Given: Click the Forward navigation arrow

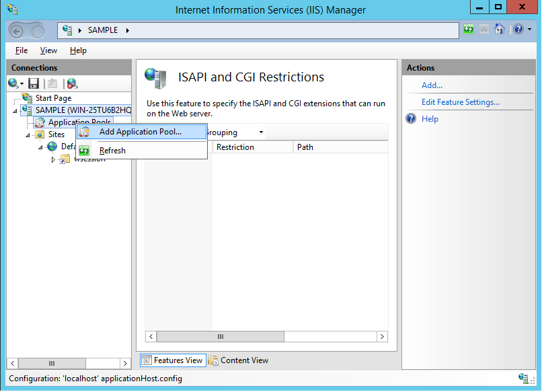Looking at the screenshot, I should click(x=38, y=32).
